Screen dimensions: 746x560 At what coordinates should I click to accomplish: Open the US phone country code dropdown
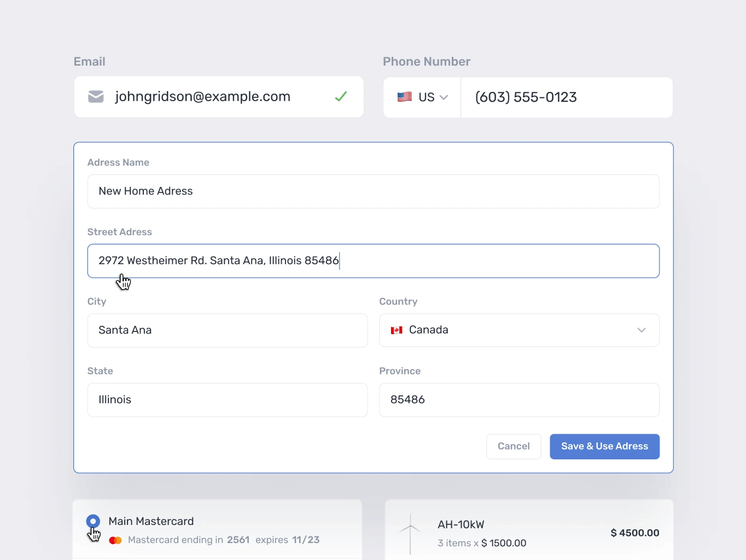[423, 97]
